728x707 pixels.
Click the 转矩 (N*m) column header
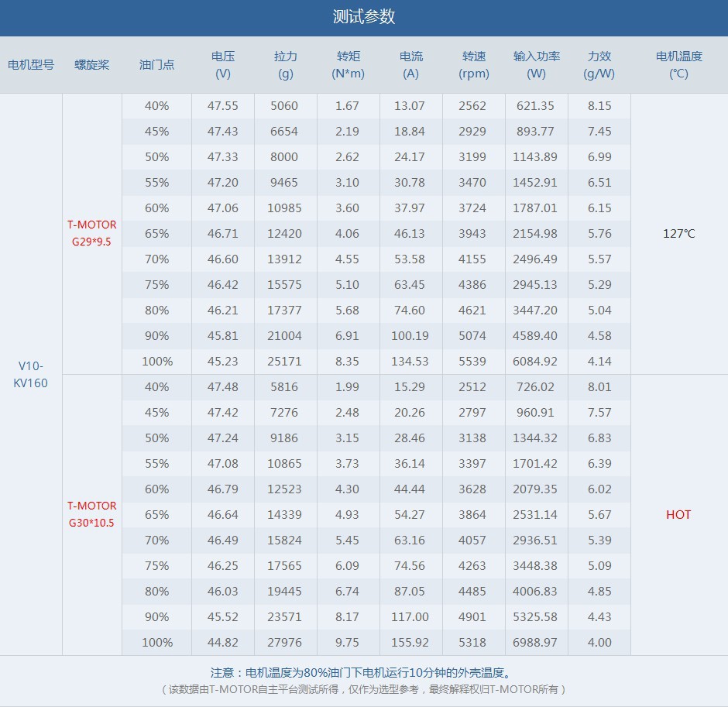[x=349, y=64]
